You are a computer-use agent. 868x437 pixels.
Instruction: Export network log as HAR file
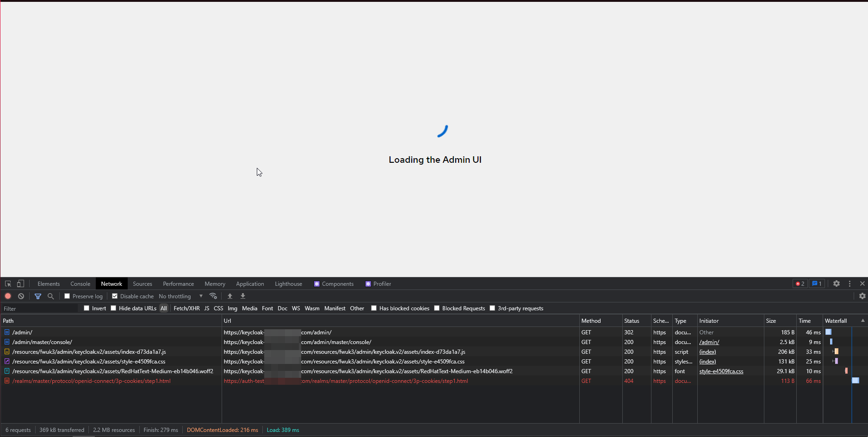(242, 295)
